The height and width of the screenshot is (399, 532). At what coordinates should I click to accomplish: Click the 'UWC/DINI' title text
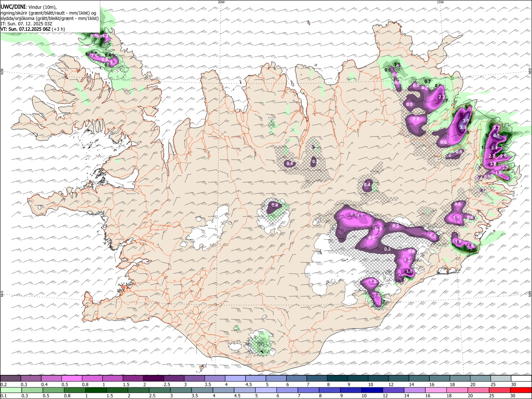point(13,6)
